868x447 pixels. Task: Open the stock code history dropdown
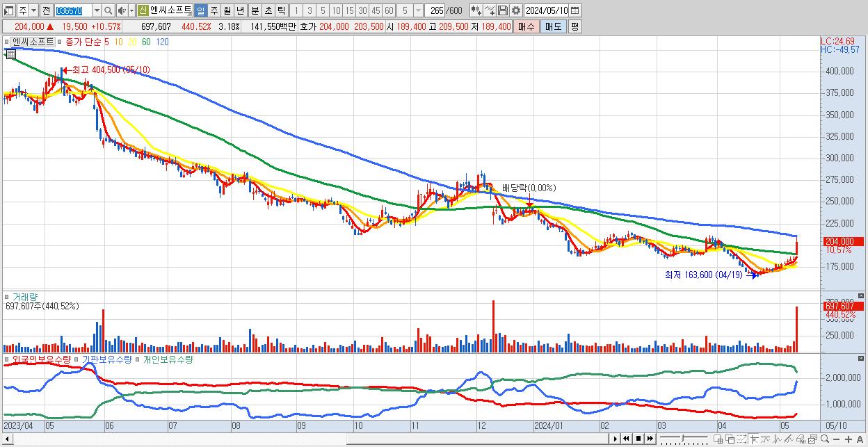[97, 10]
